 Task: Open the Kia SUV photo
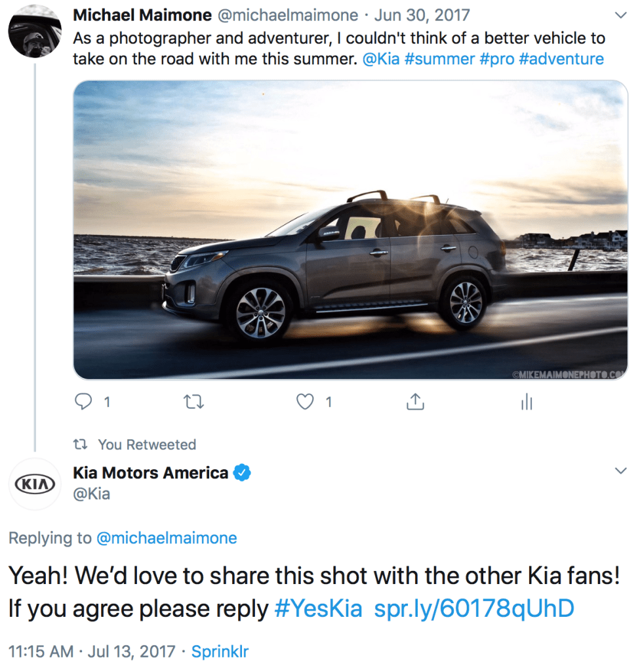click(350, 230)
